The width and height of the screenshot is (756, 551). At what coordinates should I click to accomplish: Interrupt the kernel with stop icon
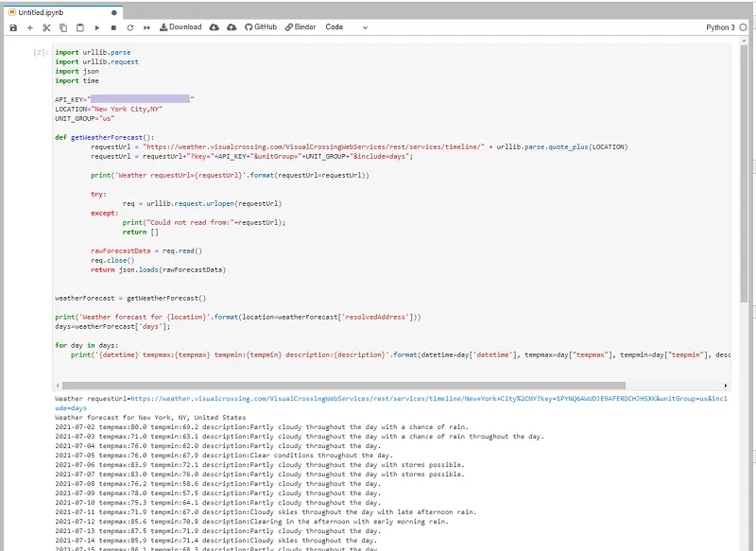(x=113, y=27)
